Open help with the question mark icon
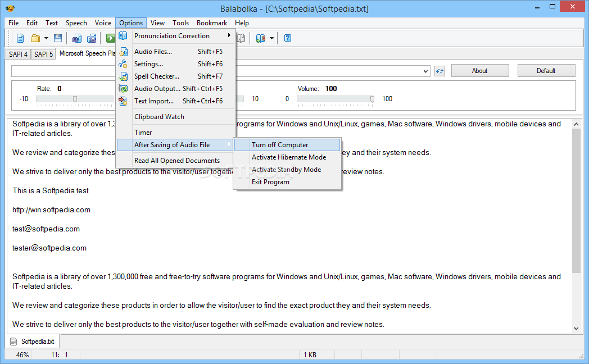 point(288,38)
